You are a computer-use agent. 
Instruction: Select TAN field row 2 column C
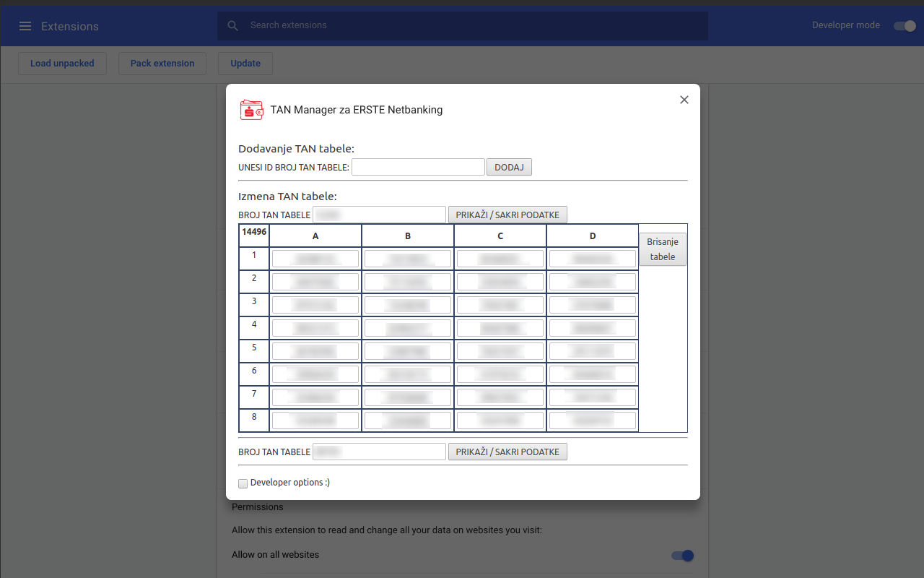pos(500,282)
